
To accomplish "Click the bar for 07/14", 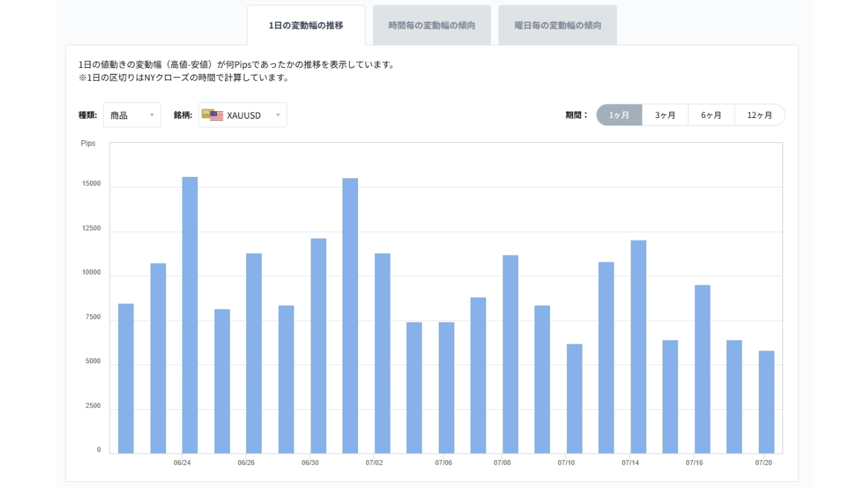I will [x=638, y=347].
